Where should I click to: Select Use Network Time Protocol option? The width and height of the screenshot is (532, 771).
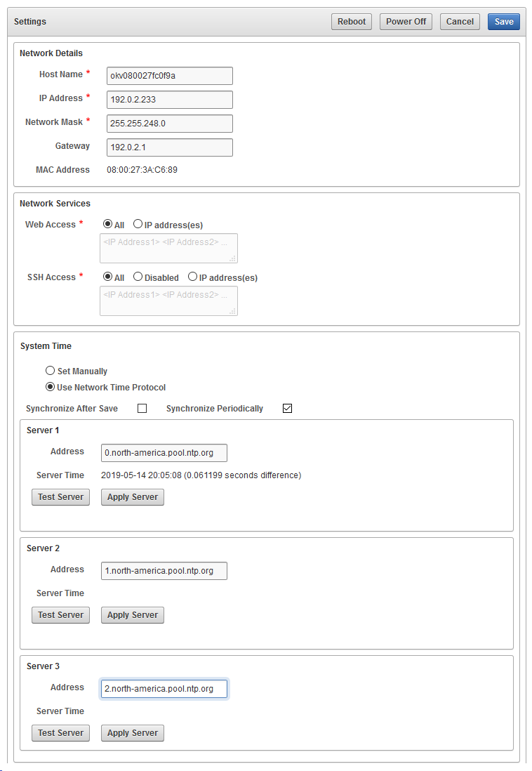50,386
